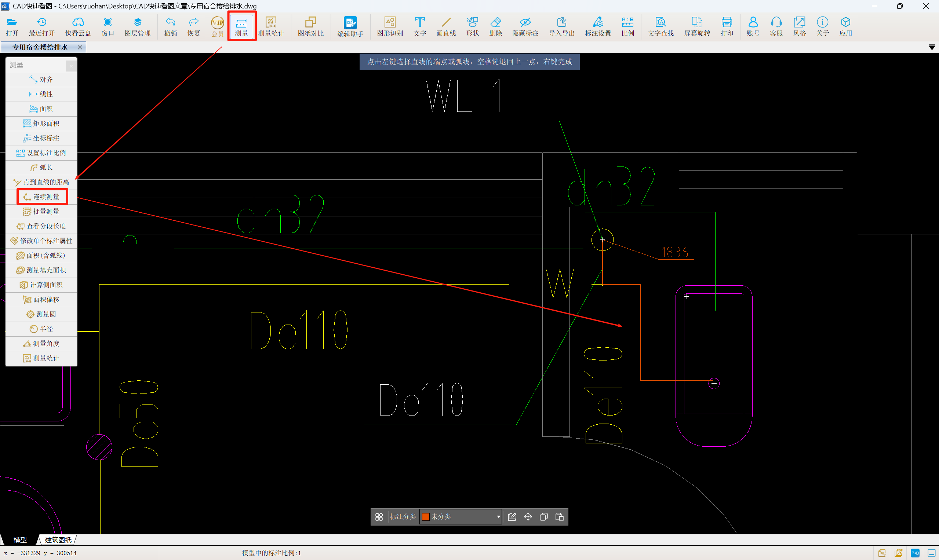Expand the 未分类 category dropdown
Image resolution: width=939 pixels, height=560 pixels.
(498, 517)
